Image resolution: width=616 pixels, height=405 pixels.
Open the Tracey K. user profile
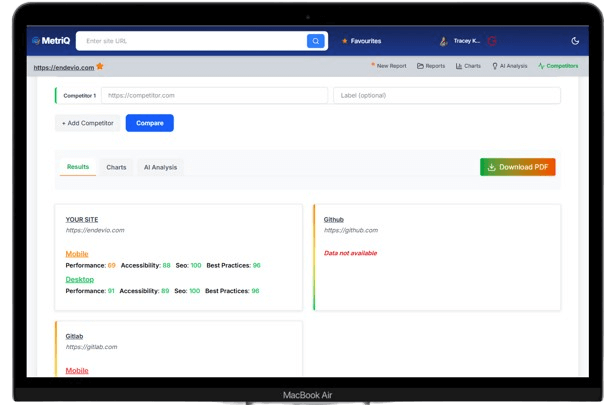pos(467,41)
